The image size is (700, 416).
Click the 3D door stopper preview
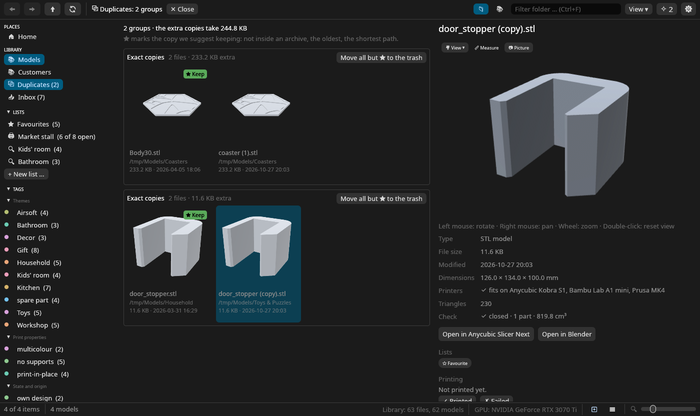[560, 134]
